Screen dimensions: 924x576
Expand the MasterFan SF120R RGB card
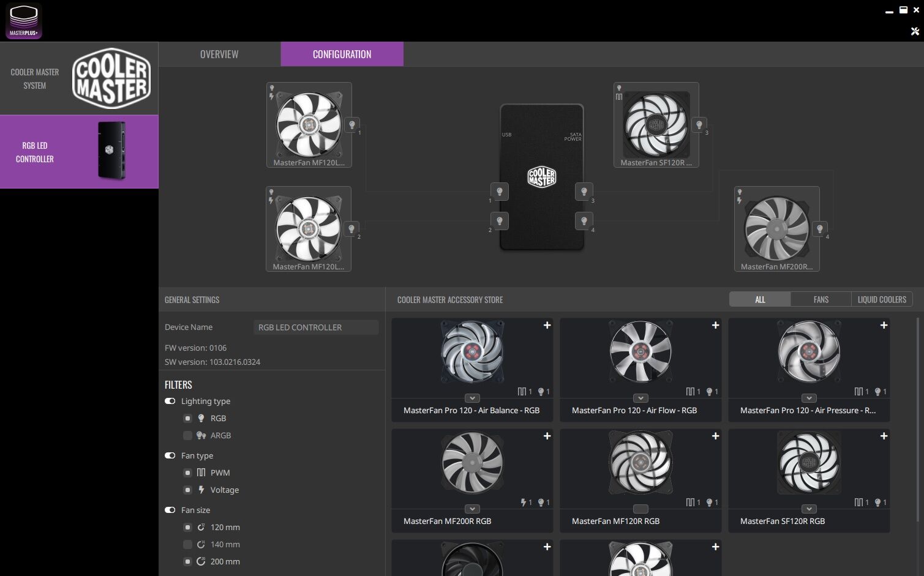tap(809, 509)
